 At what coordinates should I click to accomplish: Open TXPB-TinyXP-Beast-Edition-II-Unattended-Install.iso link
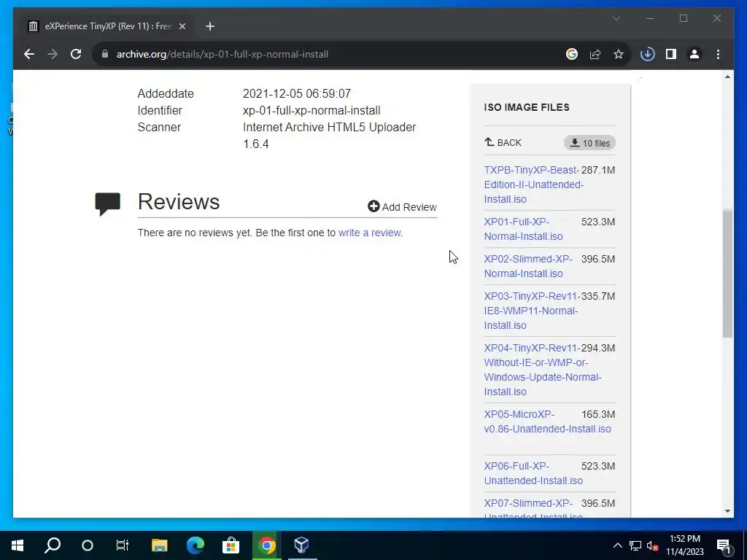(532, 184)
